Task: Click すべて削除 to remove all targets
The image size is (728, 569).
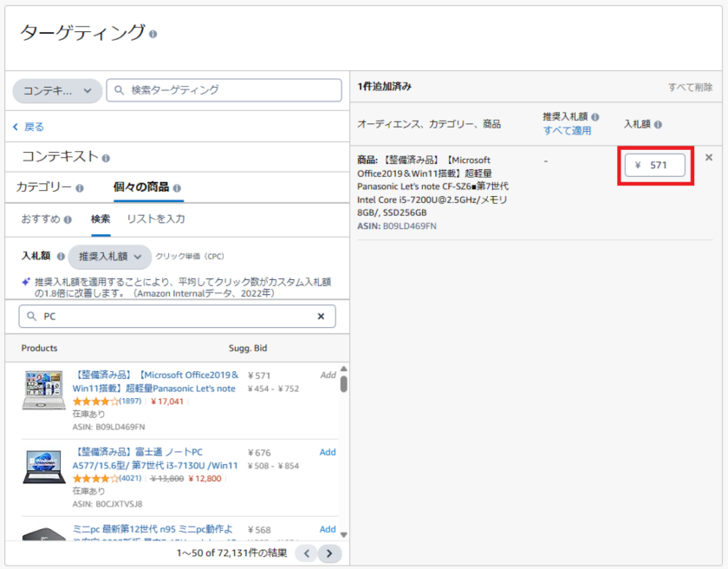Action: tap(690, 88)
